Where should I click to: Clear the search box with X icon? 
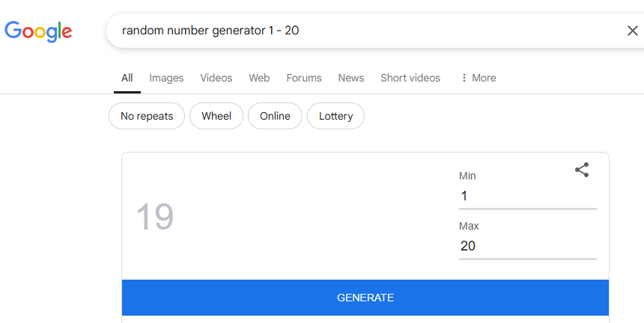point(633,31)
